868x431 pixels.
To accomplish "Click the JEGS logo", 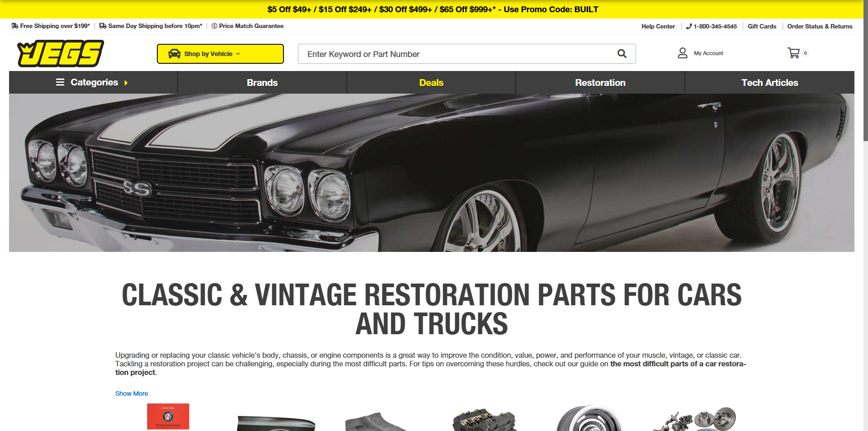I will click(x=61, y=53).
